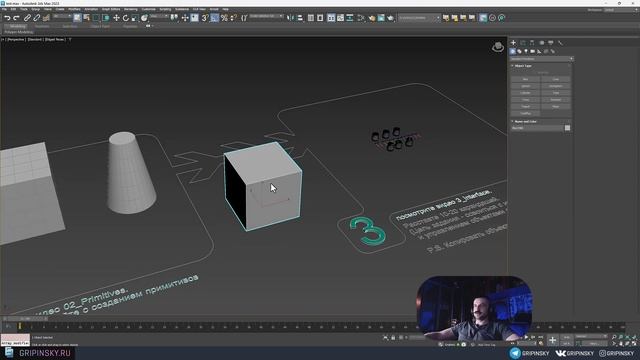Toggle the Angle Snap button

point(214,18)
